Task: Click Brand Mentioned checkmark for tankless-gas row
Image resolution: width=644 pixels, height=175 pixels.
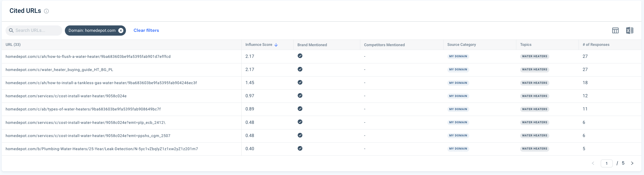Action: pyautogui.click(x=300, y=82)
